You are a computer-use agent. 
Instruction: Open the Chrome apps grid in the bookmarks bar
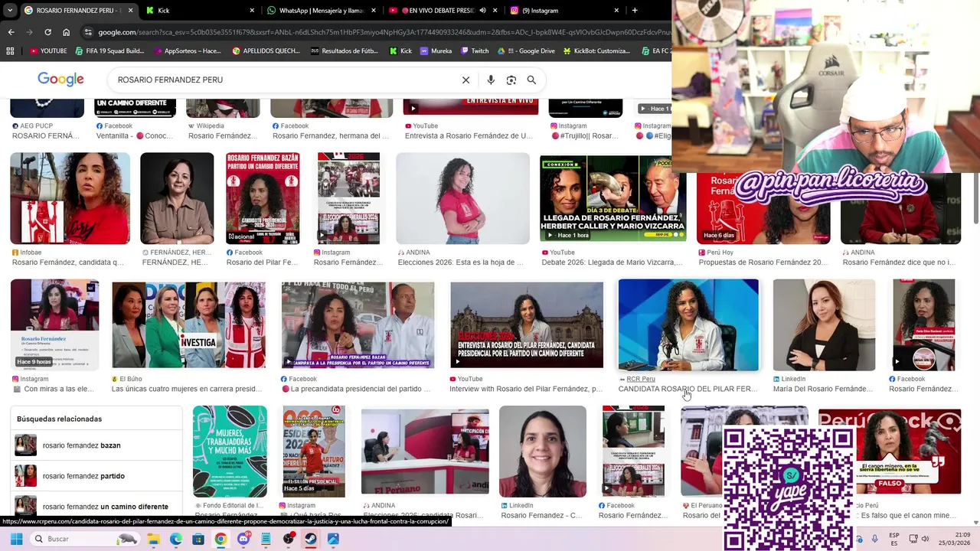coord(10,51)
